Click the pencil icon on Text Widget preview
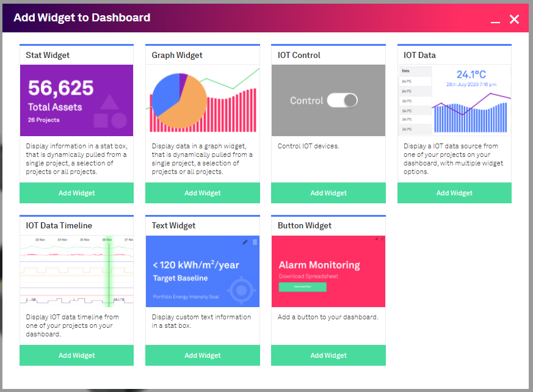 point(245,242)
